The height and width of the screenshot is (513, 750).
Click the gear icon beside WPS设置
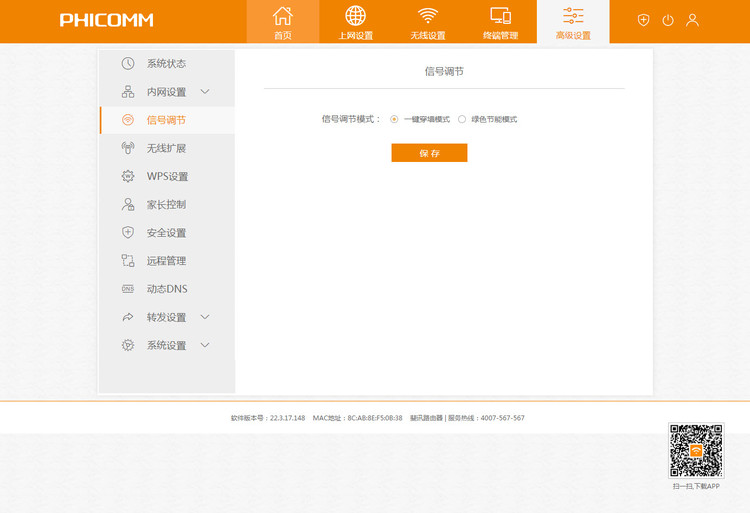coord(128,176)
